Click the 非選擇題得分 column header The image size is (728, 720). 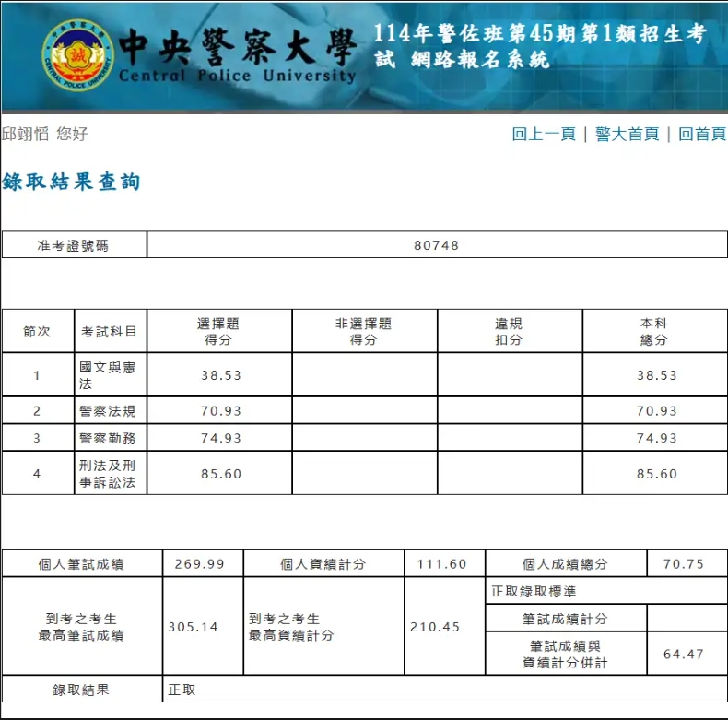[364, 331]
